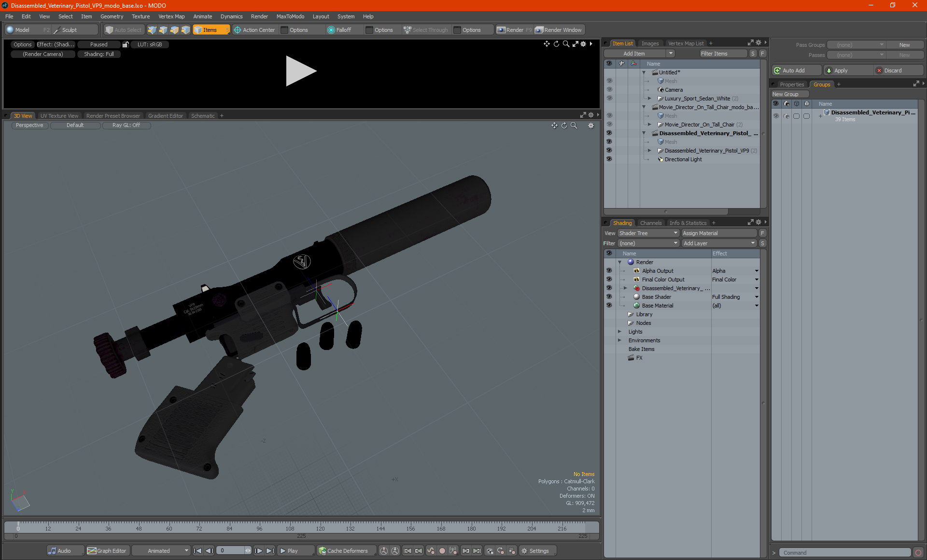Click Render Window button
Viewport: 927px width, 560px height.
coord(559,30)
